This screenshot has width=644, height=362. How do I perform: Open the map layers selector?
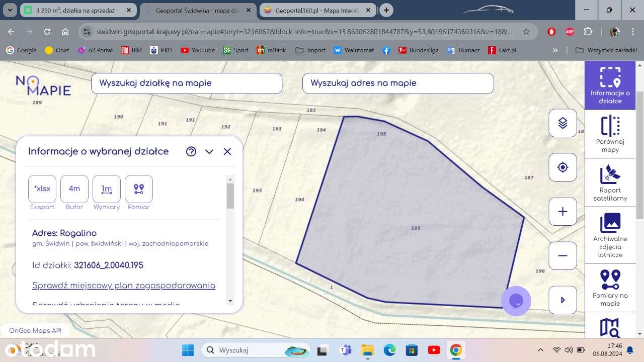click(562, 123)
